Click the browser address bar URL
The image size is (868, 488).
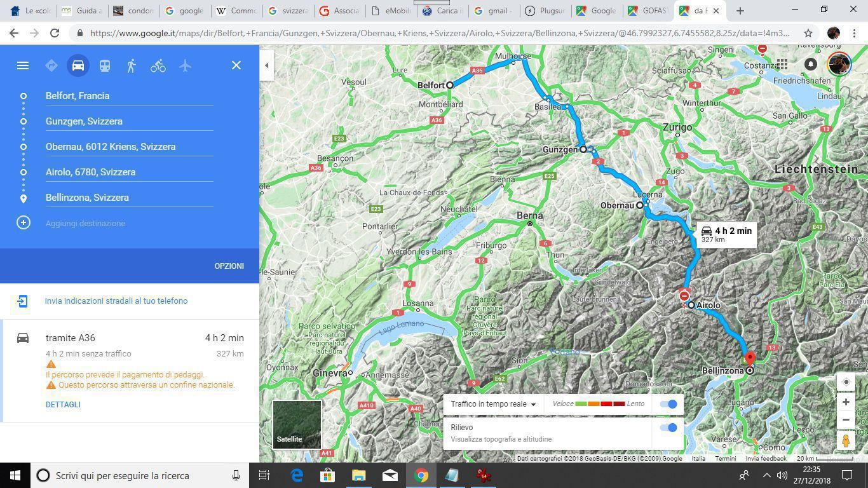pos(440,32)
